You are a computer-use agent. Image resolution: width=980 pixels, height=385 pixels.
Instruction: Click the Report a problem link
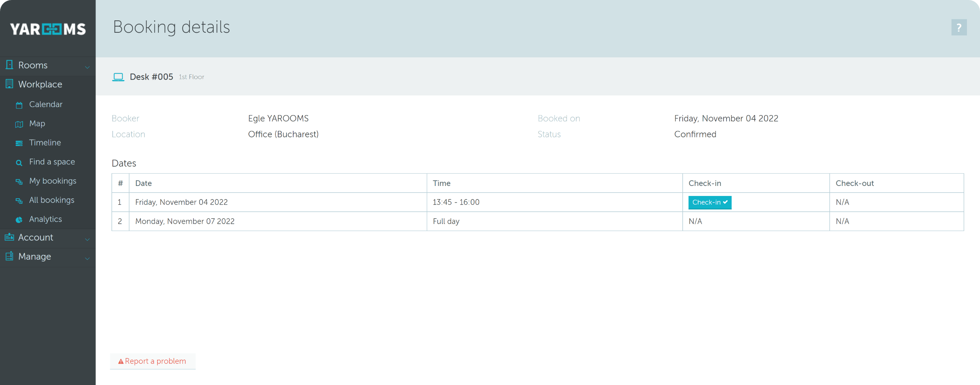click(x=153, y=361)
